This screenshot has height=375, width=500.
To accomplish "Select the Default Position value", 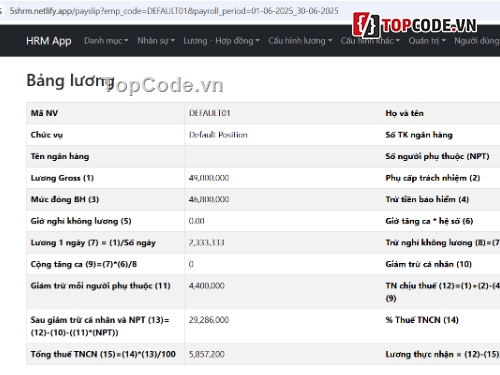I will click(218, 135).
